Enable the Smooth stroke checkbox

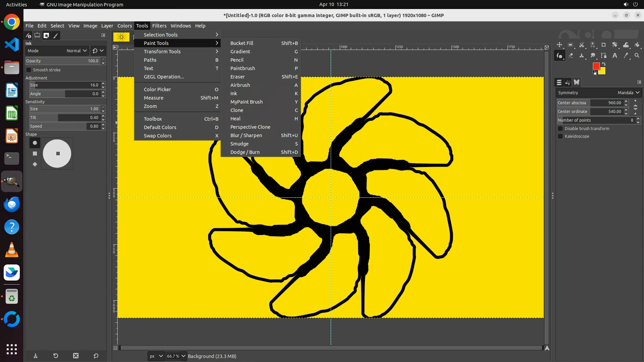coord(29,70)
